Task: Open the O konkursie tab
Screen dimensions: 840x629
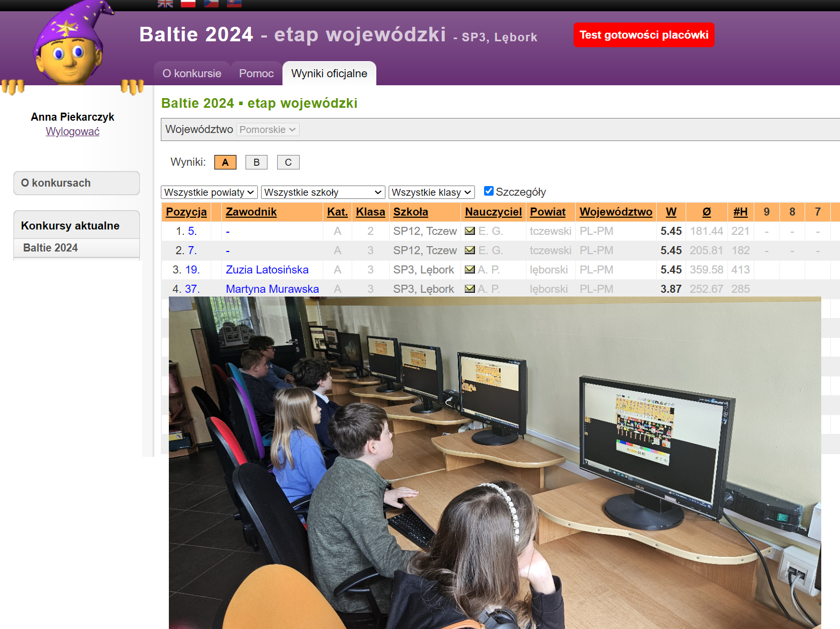Action: pos(192,73)
